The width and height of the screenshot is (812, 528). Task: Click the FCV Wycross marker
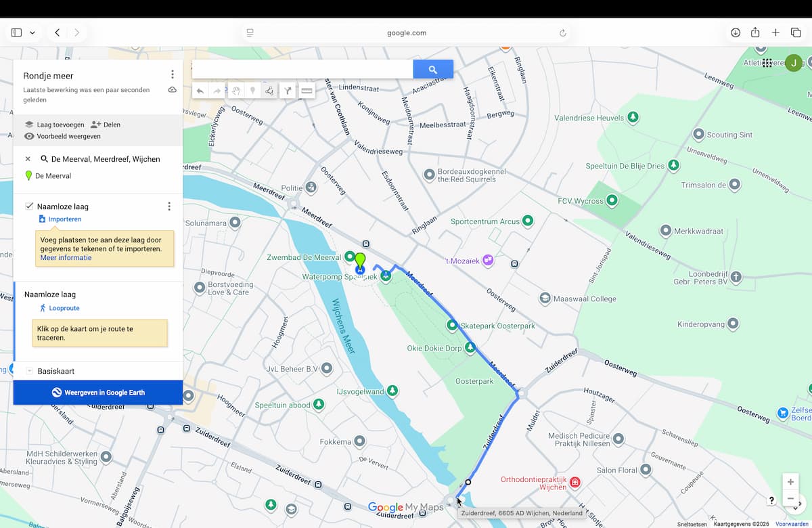point(612,200)
